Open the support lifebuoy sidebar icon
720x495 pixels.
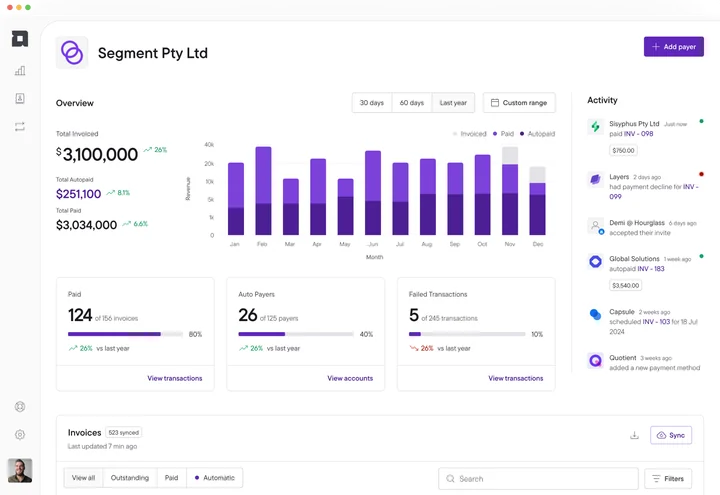point(20,406)
